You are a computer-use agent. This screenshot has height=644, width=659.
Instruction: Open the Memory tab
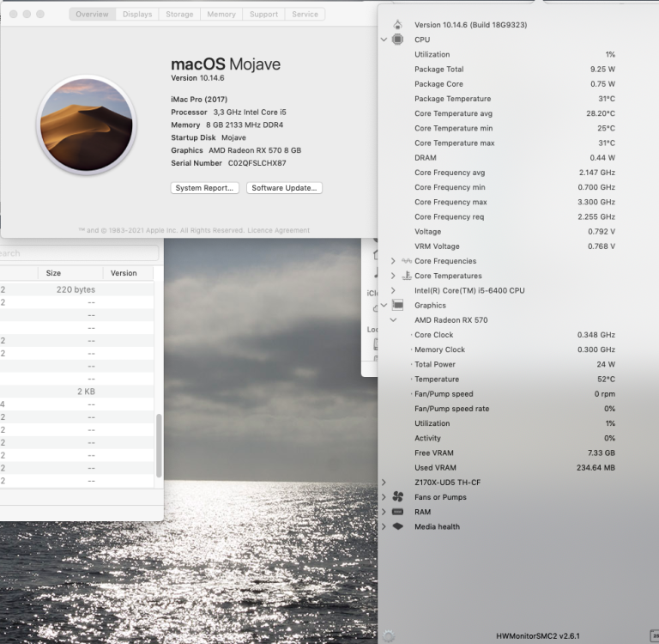221,14
